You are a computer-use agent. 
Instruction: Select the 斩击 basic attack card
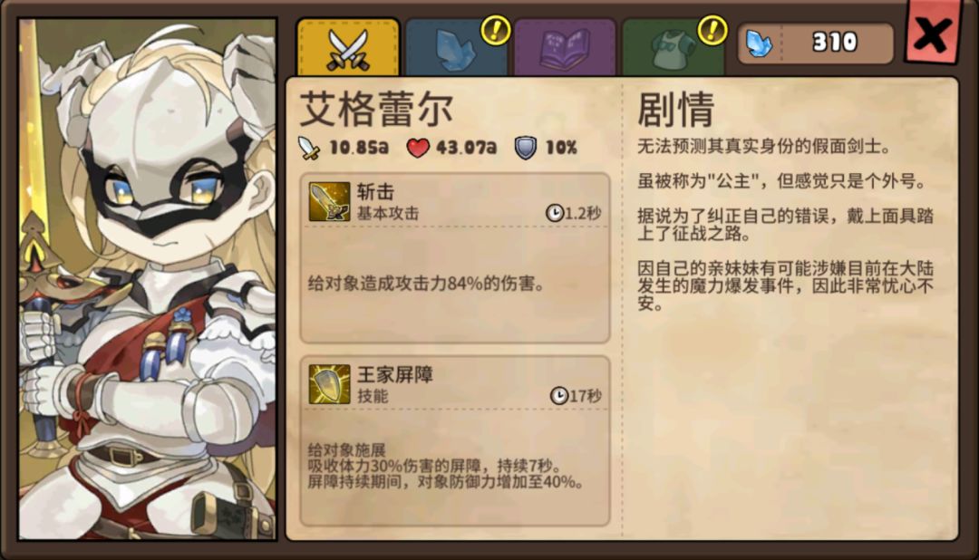pos(454,258)
